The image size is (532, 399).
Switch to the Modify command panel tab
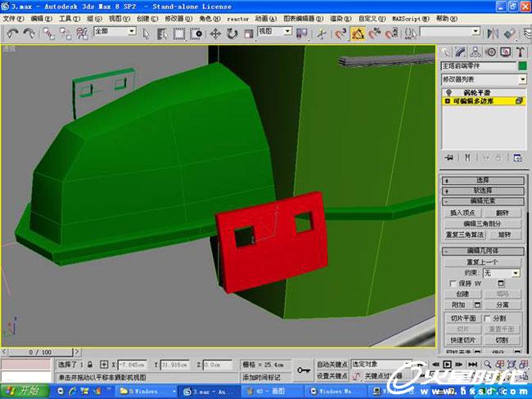tap(461, 52)
